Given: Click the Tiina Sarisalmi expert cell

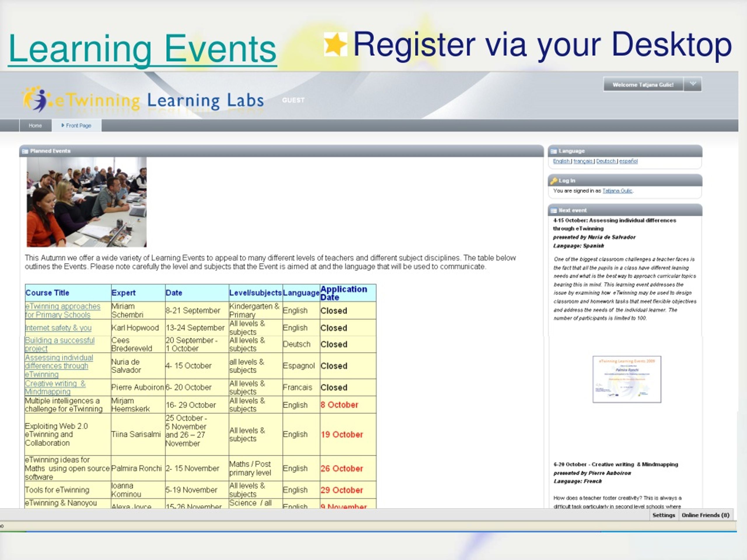Looking at the screenshot, I should click(138, 434).
